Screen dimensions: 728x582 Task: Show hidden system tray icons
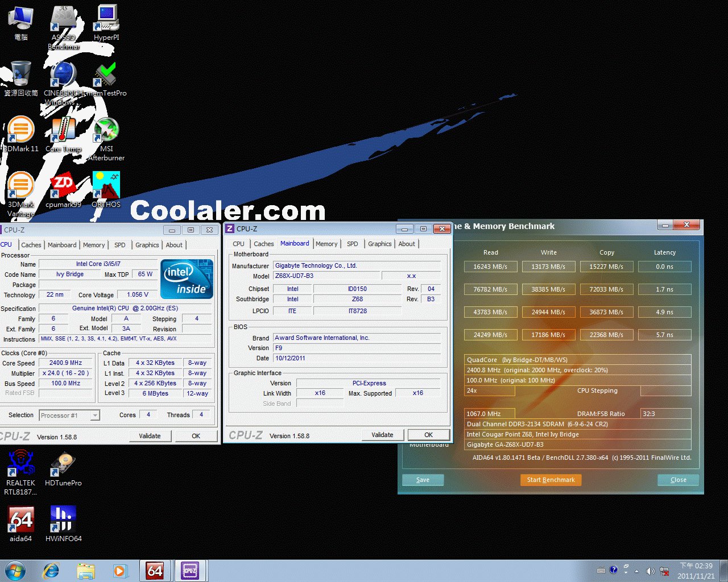point(636,571)
